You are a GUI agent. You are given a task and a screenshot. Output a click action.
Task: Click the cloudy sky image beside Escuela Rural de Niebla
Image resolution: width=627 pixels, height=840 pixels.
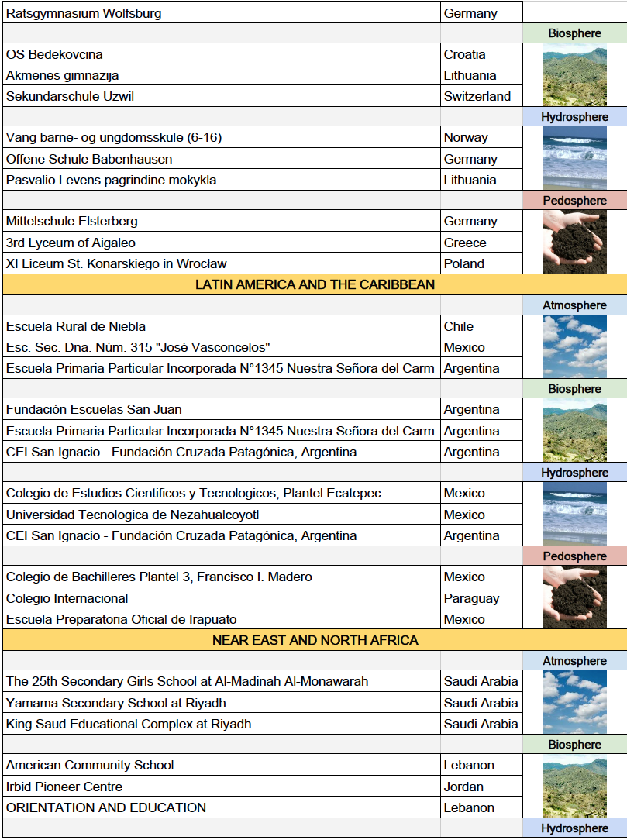click(574, 346)
